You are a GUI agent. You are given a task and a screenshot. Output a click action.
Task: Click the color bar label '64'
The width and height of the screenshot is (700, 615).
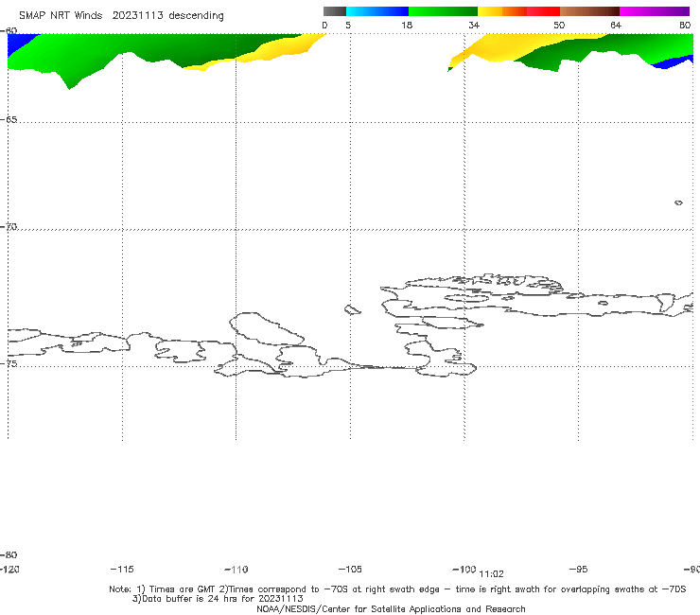coord(616,26)
